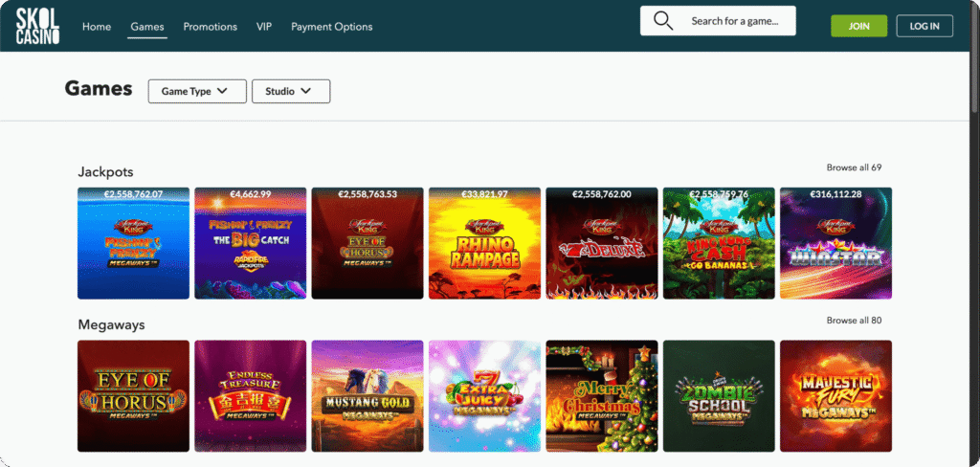Open Jackpot King Eye of Horus Megaways

367,243
